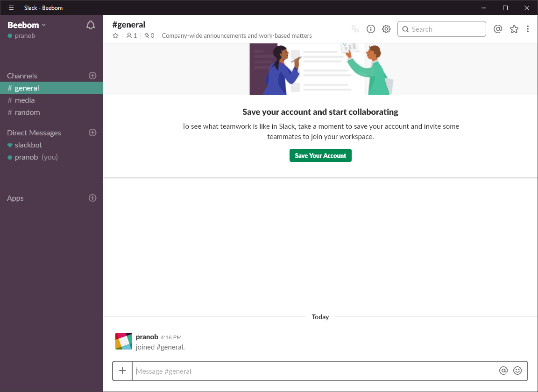Expand the Beebom workspace menu
Viewport: 538px width, 392px height.
(x=27, y=25)
